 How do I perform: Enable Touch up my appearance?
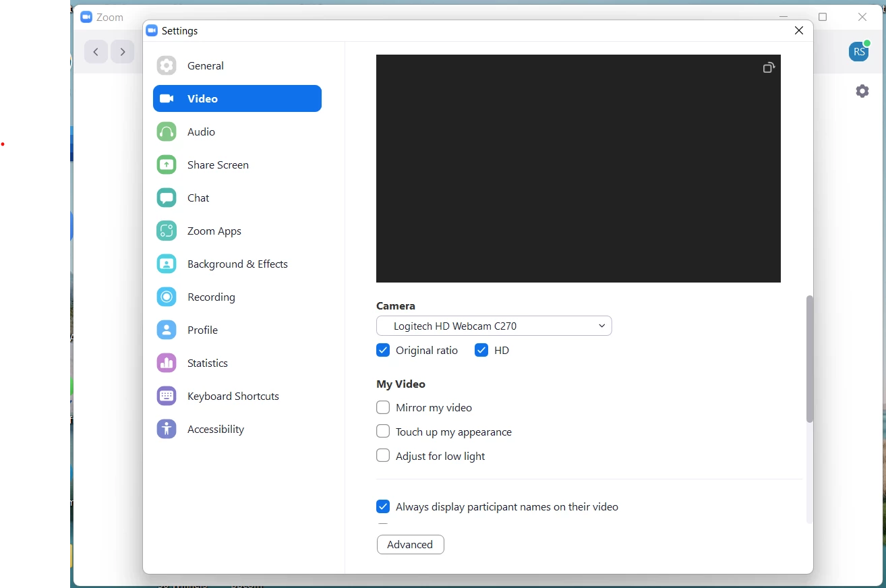(x=383, y=432)
